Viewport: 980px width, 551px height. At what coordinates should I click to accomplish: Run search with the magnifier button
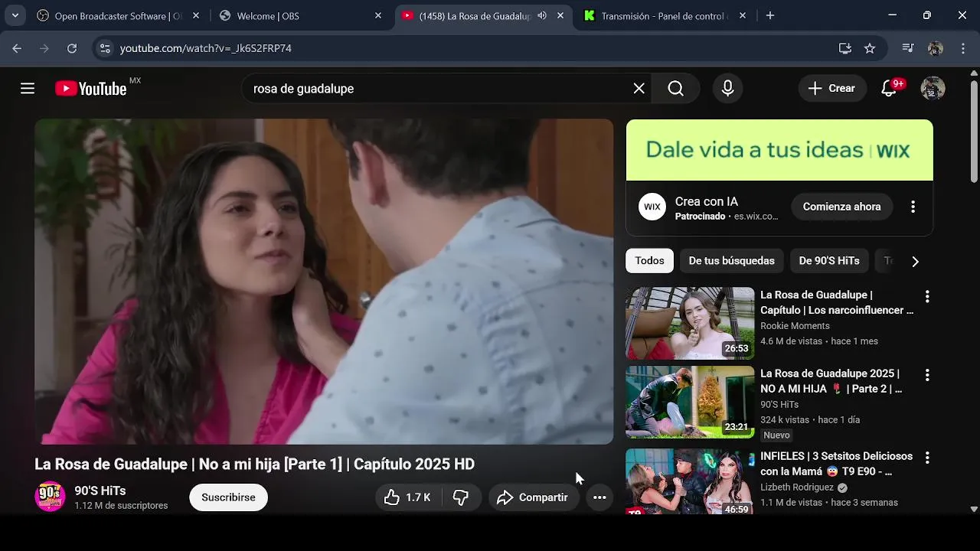(x=675, y=89)
